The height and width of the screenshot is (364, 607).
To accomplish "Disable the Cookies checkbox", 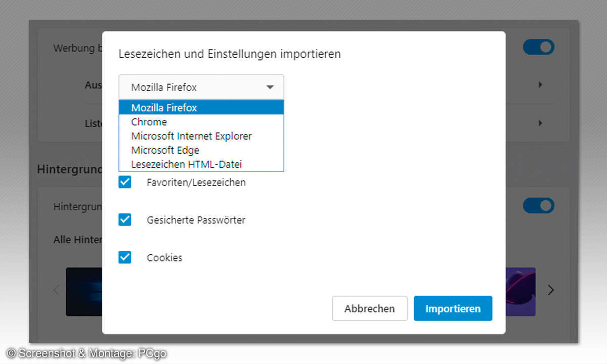I will click(125, 257).
